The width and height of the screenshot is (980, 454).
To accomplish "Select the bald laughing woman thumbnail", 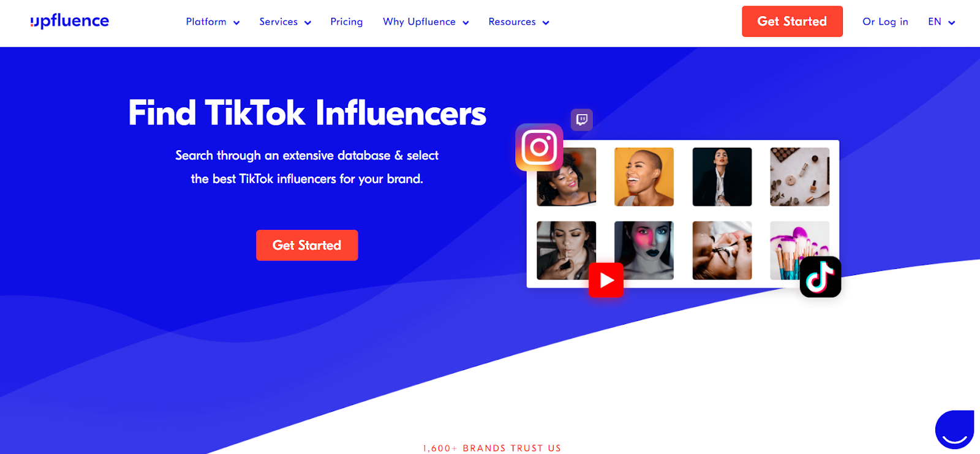I will click(x=644, y=176).
